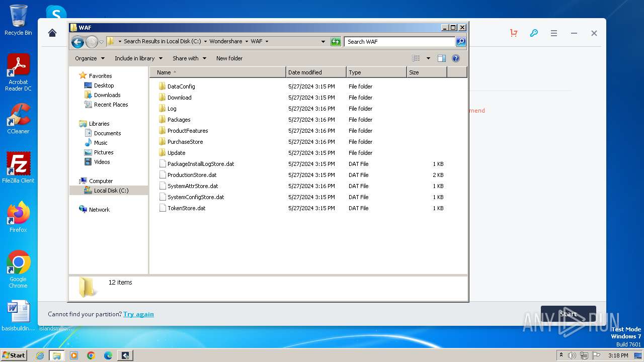
Task: Open Acrobat Reader DC desktop shortcut
Action: coord(18,72)
